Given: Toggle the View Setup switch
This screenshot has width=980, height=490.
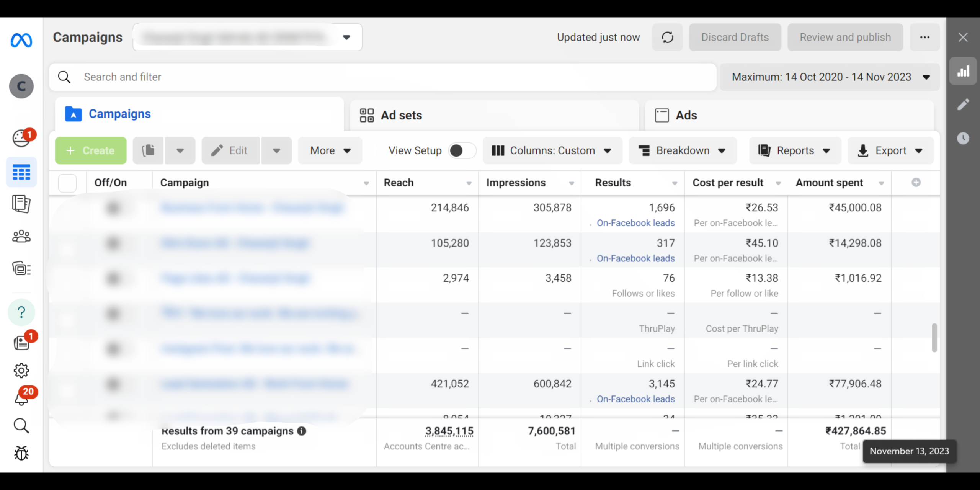Looking at the screenshot, I should coord(462,150).
